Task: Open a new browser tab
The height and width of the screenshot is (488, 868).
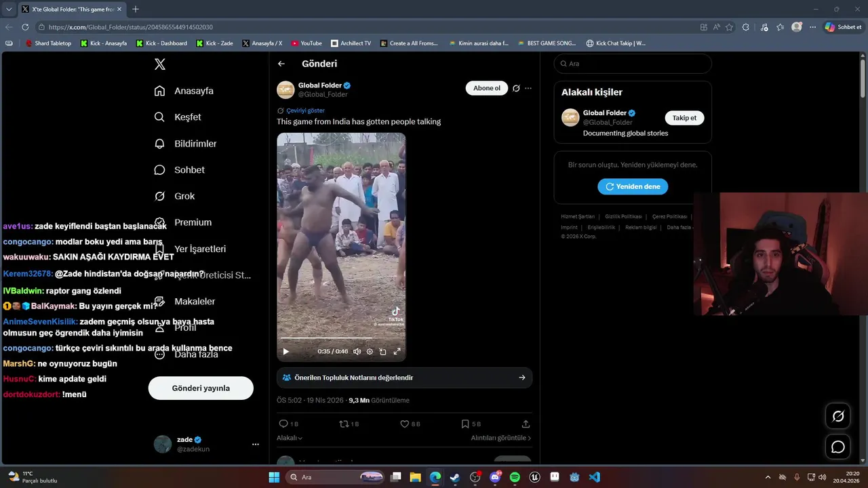Action: point(136,9)
